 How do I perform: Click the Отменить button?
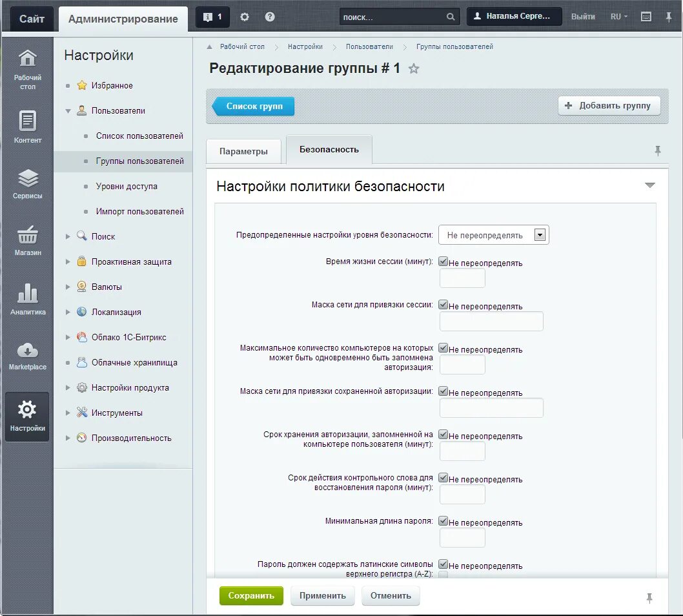click(391, 595)
